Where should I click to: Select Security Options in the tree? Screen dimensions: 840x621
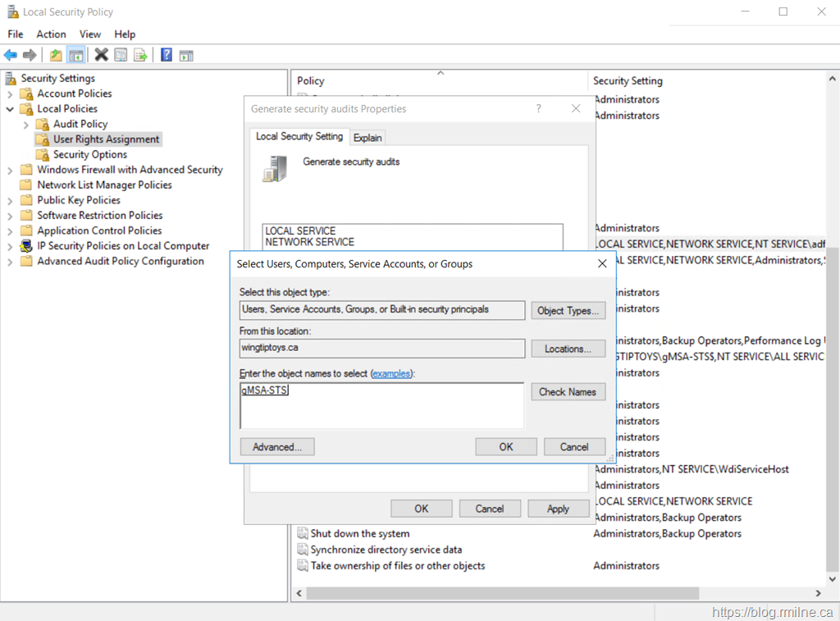pyautogui.click(x=90, y=154)
